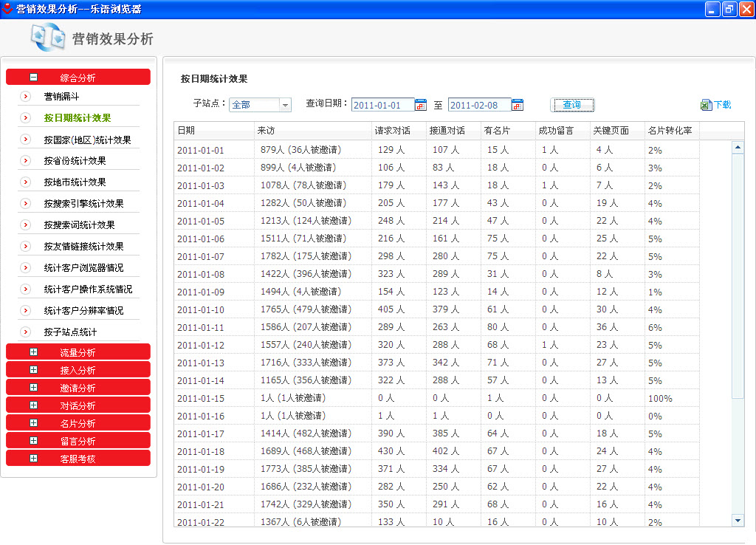This screenshot has width=756, height=545.
Task: Click arrow icon beside 按日期统计效果
Action: click(x=26, y=117)
